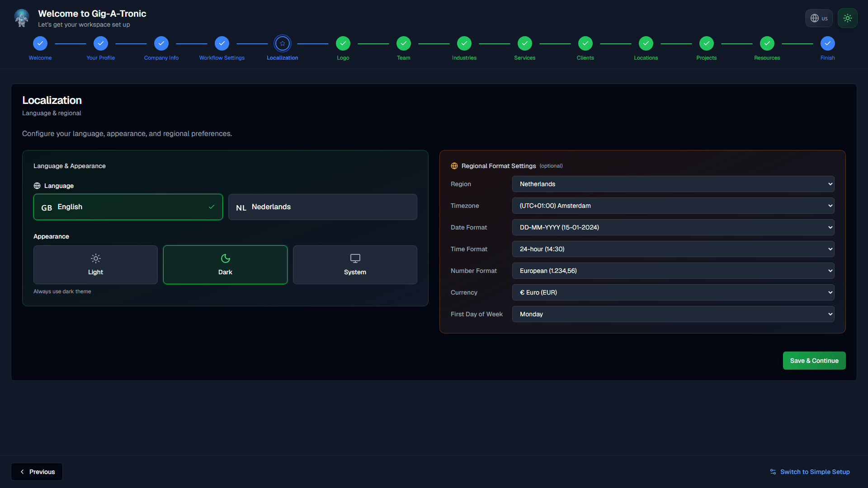This screenshot has height=488, width=868.
Task: Go to the Services step label
Action: click(x=525, y=58)
